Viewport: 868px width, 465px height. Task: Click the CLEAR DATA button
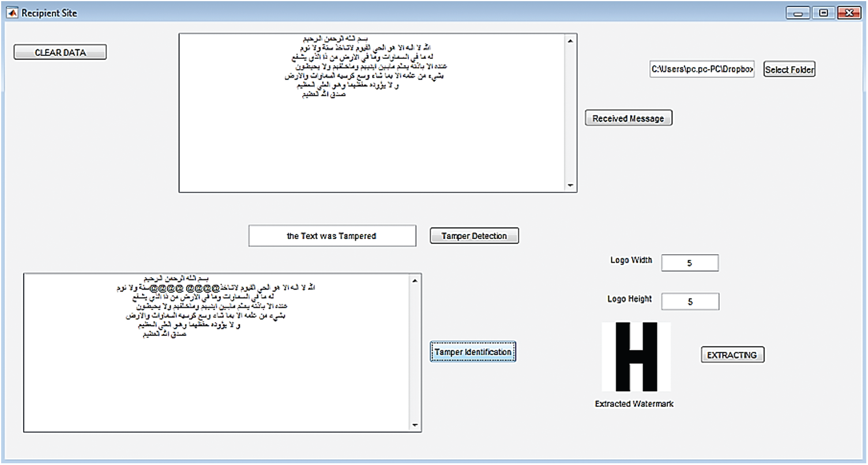pos(60,52)
